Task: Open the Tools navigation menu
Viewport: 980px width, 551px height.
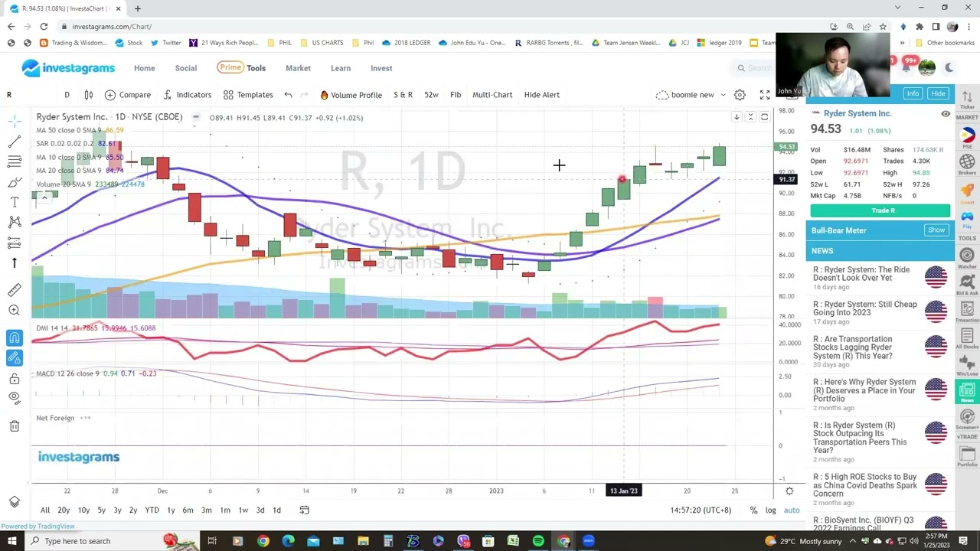Action: [256, 68]
